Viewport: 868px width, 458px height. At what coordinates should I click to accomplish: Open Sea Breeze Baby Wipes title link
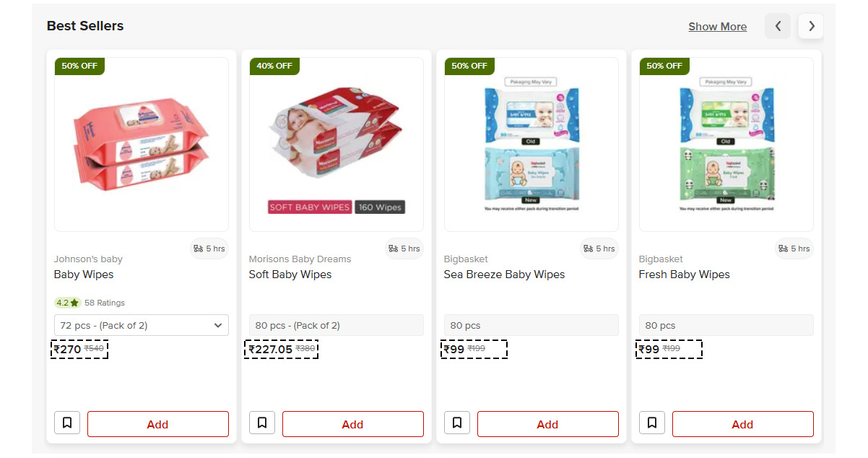click(x=504, y=275)
